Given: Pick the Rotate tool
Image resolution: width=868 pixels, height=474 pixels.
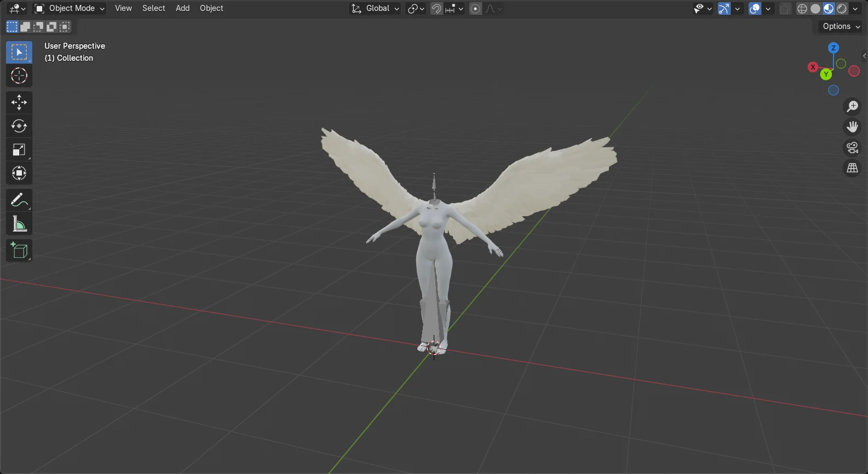Looking at the screenshot, I should click(x=19, y=126).
